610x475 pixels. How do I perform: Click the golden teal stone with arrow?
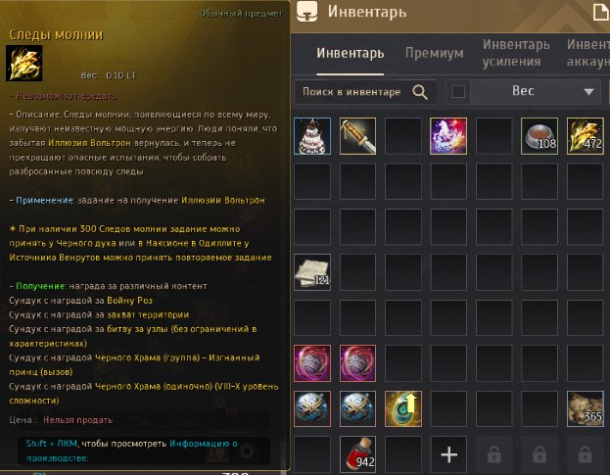point(403,409)
